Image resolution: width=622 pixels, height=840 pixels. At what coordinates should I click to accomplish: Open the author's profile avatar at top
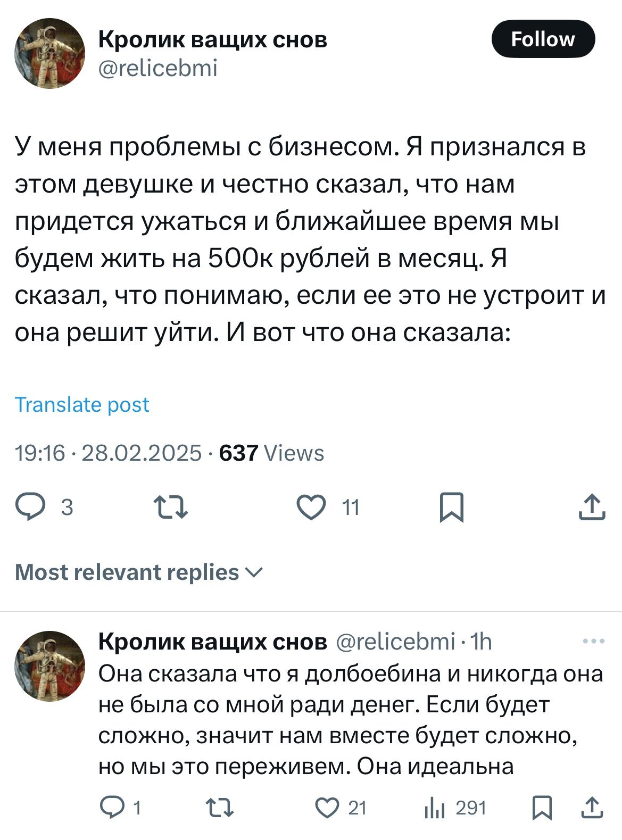pyautogui.click(x=49, y=54)
